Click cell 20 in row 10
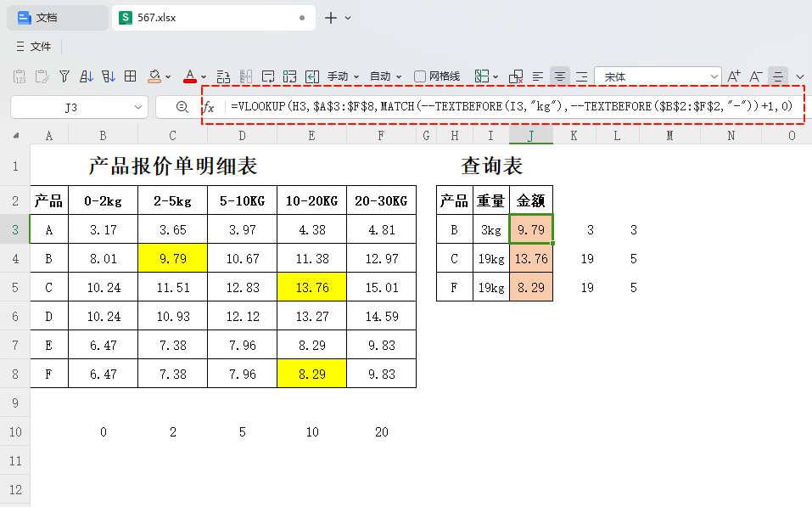The height and width of the screenshot is (507, 812). [382, 431]
